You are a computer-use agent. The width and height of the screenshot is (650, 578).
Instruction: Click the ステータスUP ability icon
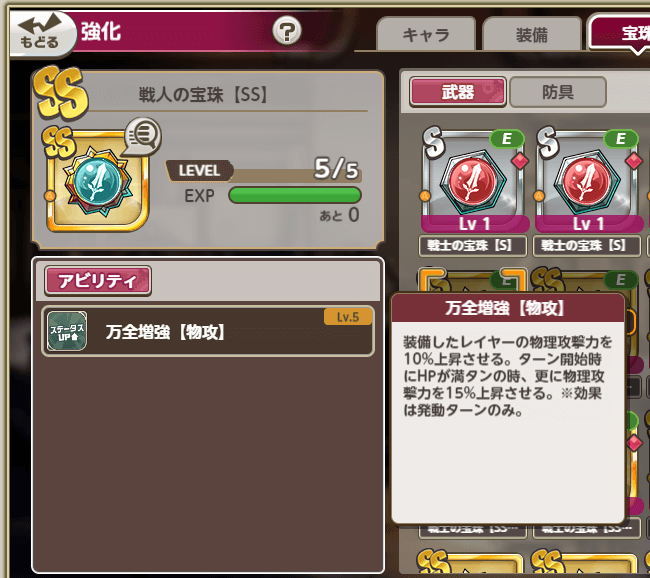point(67,331)
